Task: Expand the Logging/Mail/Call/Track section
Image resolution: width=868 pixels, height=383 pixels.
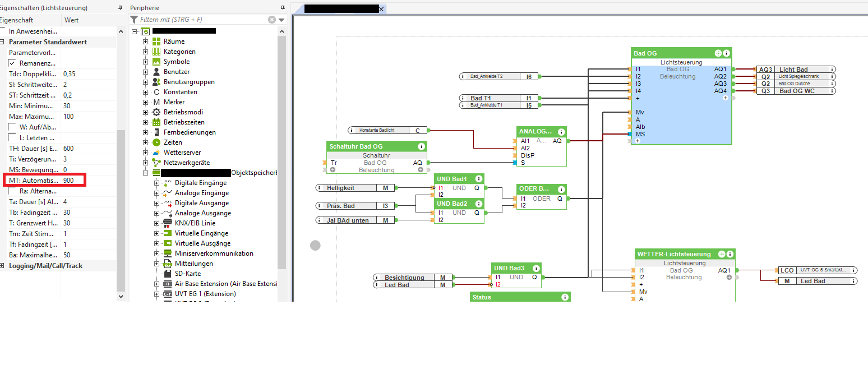Action: click(x=3, y=266)
